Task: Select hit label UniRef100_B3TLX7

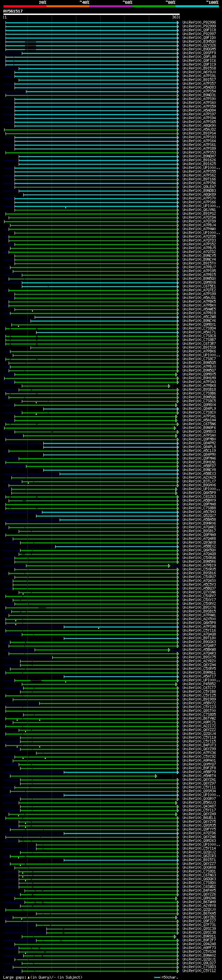Action: (x=199, y=481)
